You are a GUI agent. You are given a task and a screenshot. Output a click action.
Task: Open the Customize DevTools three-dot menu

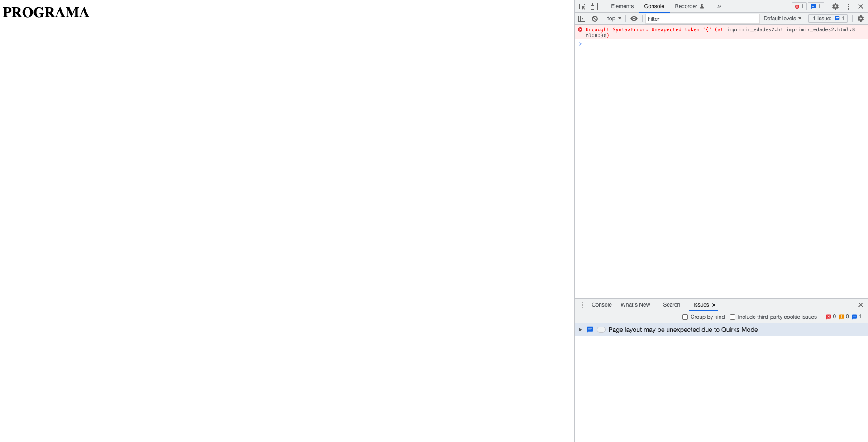point(848,6)
